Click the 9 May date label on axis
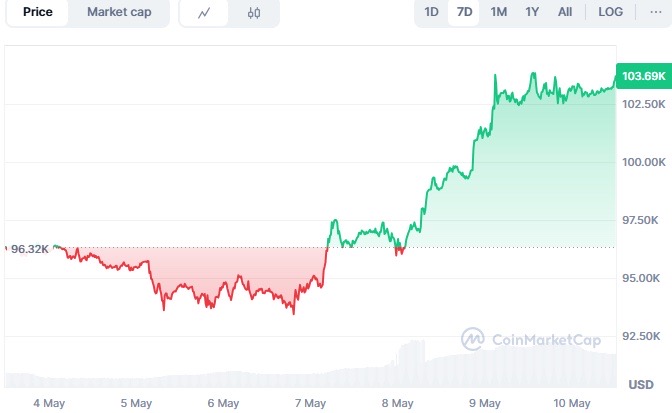The height and width of the screenshot is (413, 672). (485, 403)
